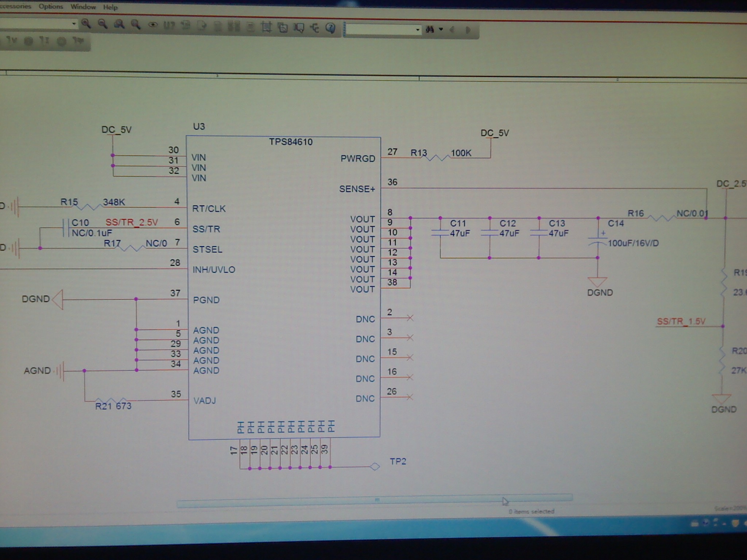Click the next search result arrow
This screenshot has width=747, height=560.
pyautogui.click(x=468, y=30)
